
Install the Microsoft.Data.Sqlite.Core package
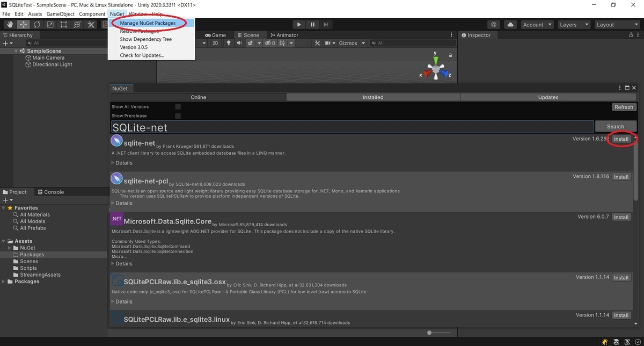[621, 217]
